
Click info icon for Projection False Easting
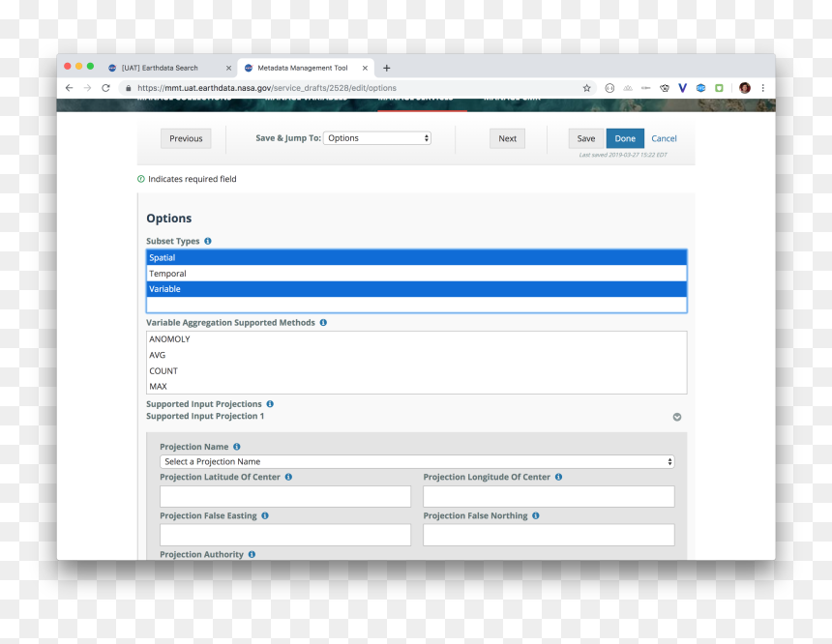265,515
